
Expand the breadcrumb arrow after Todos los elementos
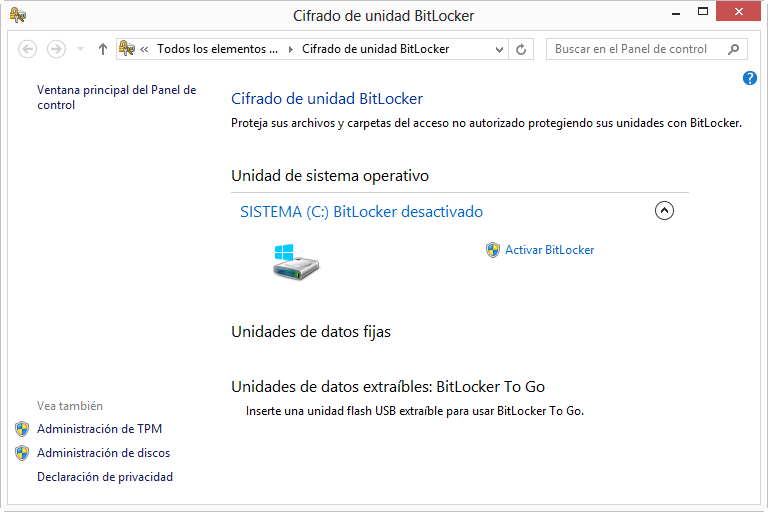pos(291,49)
